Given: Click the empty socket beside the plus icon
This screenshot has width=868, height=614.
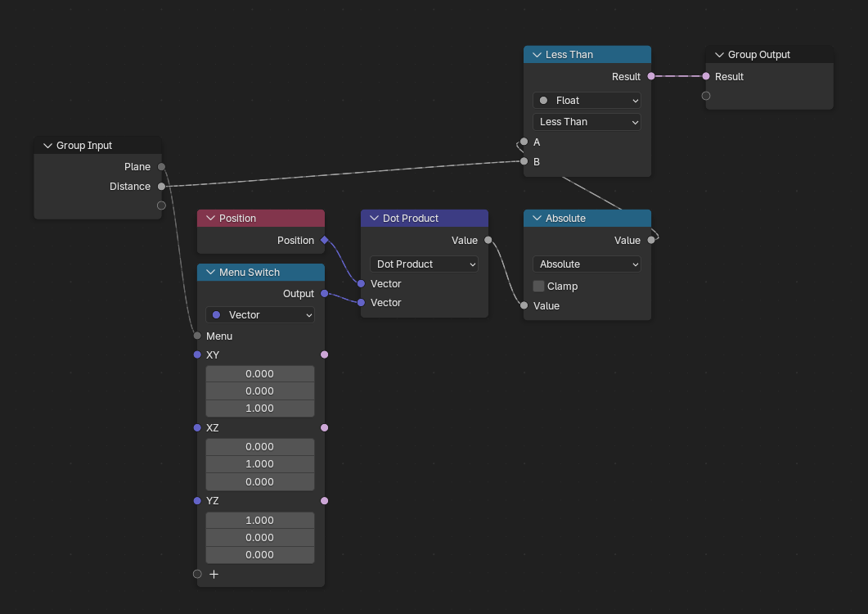Looking at the screenshot, I should tap(197, 574).
